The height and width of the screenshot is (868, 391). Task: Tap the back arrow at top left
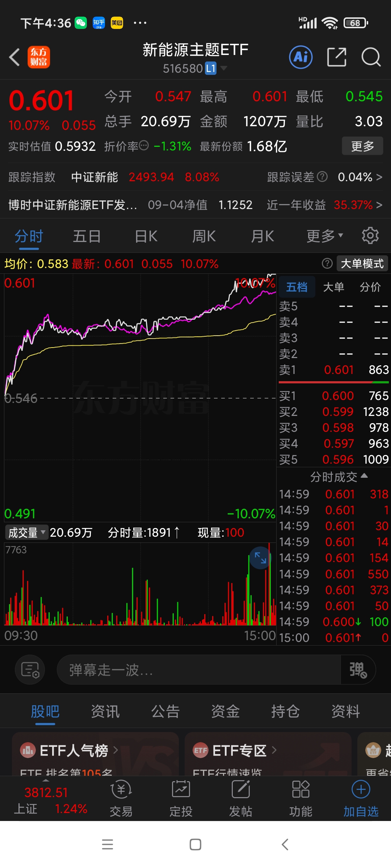tap(14, 57)
